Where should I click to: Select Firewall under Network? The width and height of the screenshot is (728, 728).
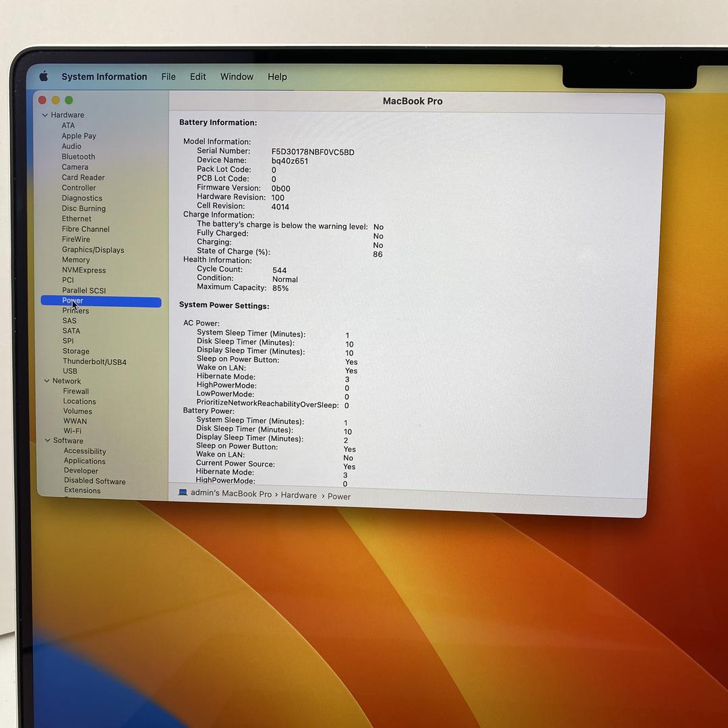(75, 392)
